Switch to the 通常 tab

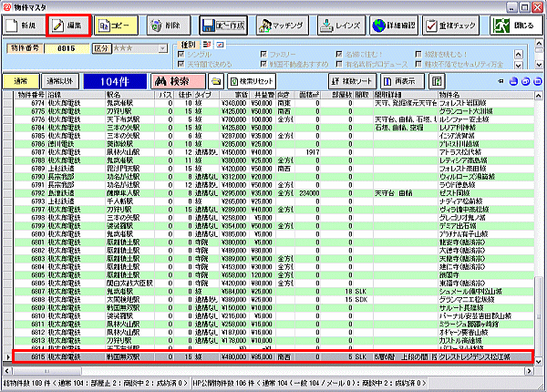[21, 81]
